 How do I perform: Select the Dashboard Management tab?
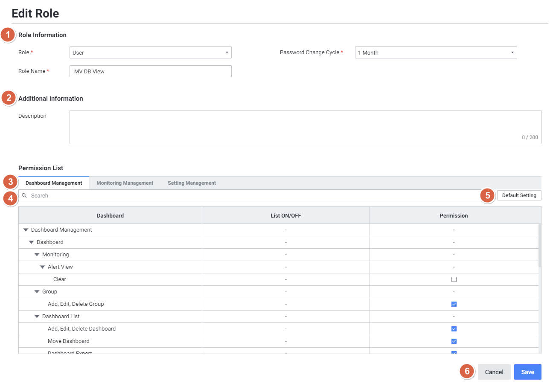click(54, 183)
